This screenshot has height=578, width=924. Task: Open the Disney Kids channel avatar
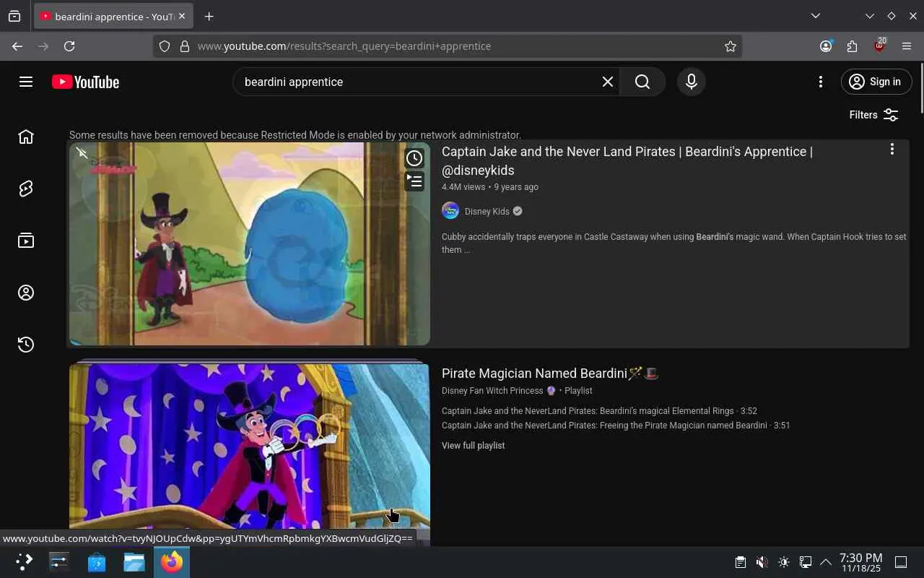(450, 211)
